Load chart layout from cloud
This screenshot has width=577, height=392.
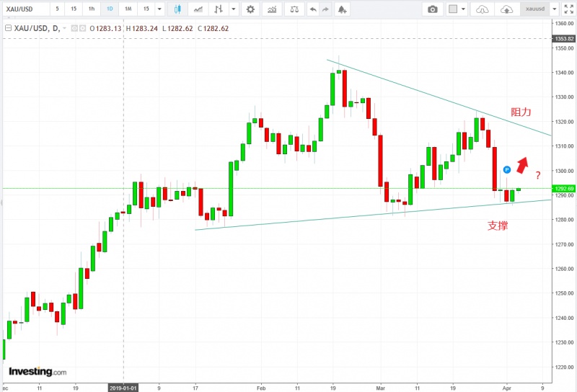[483, 9]
